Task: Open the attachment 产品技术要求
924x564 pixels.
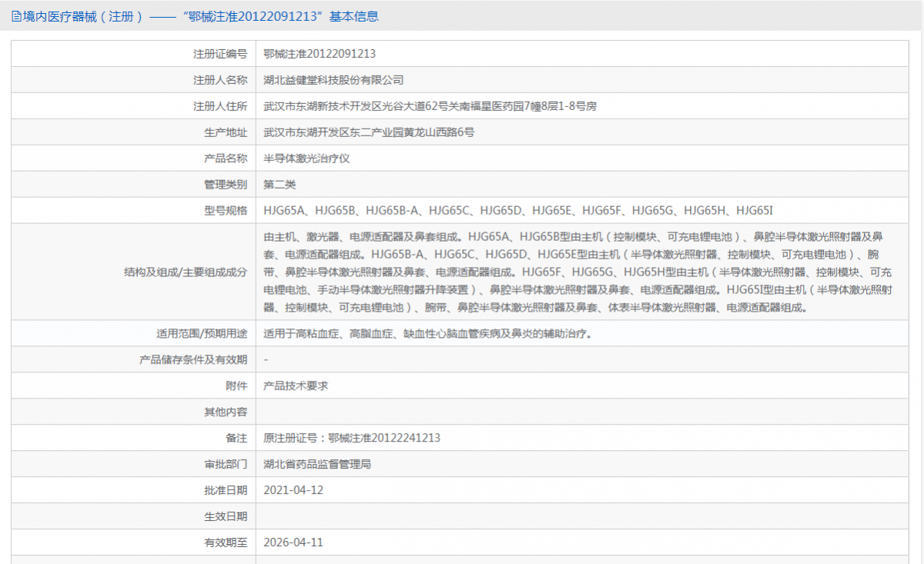Action: point(296,386)
